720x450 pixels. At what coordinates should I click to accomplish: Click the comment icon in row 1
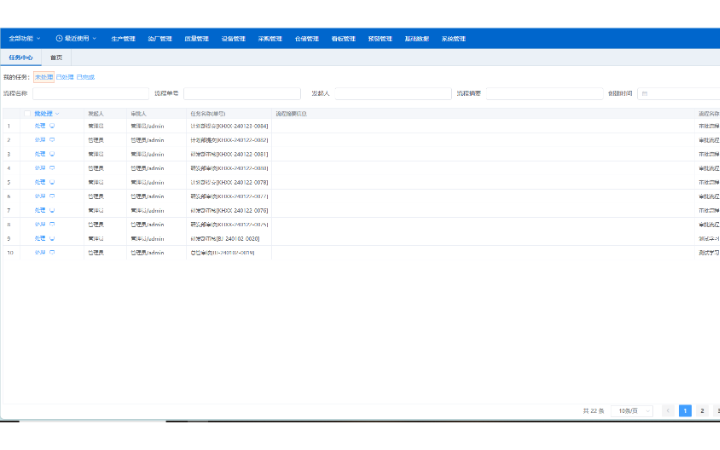click(52, 126)
